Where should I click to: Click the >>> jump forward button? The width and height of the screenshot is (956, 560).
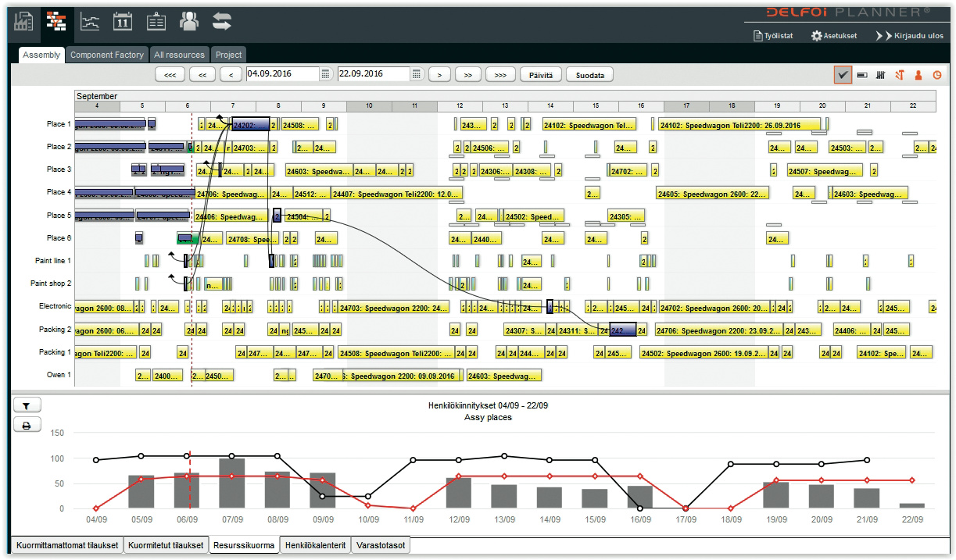pos(500,75)
